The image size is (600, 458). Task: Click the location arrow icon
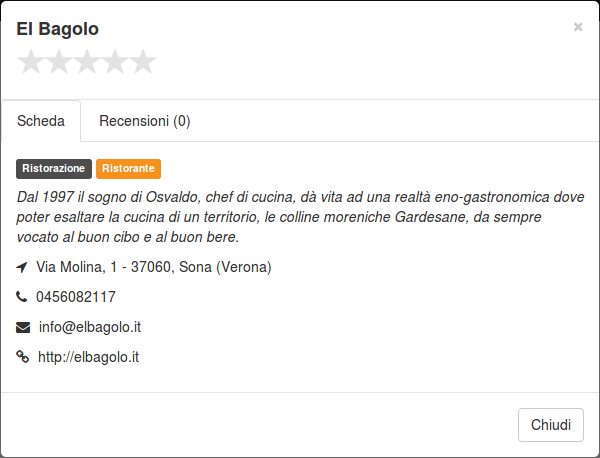[x=22, y=267]
